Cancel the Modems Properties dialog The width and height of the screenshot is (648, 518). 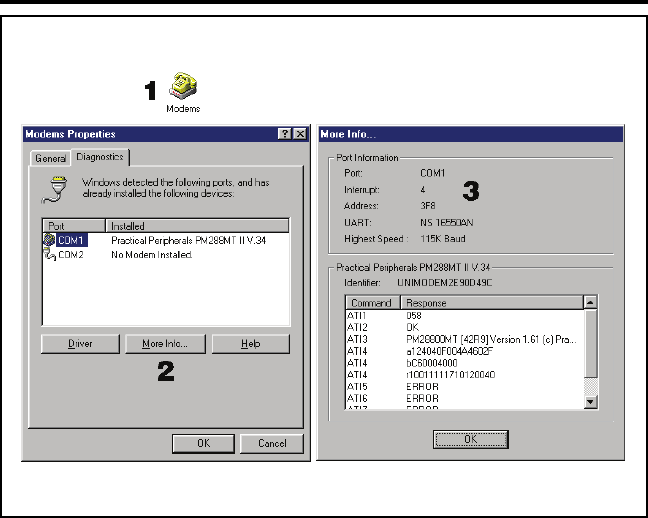tap(272, 443)
